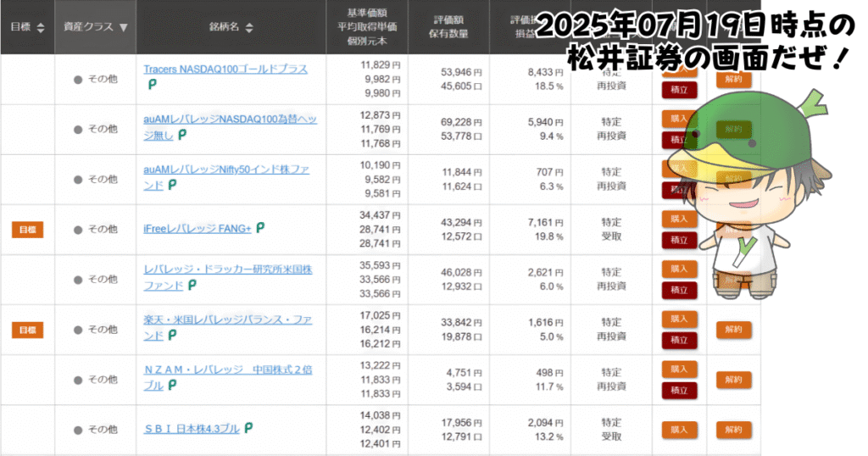Open the 楽天・米国レバレッジバランス・ファンド link
The image size is (868, 456).
click(x=227, y=327)
